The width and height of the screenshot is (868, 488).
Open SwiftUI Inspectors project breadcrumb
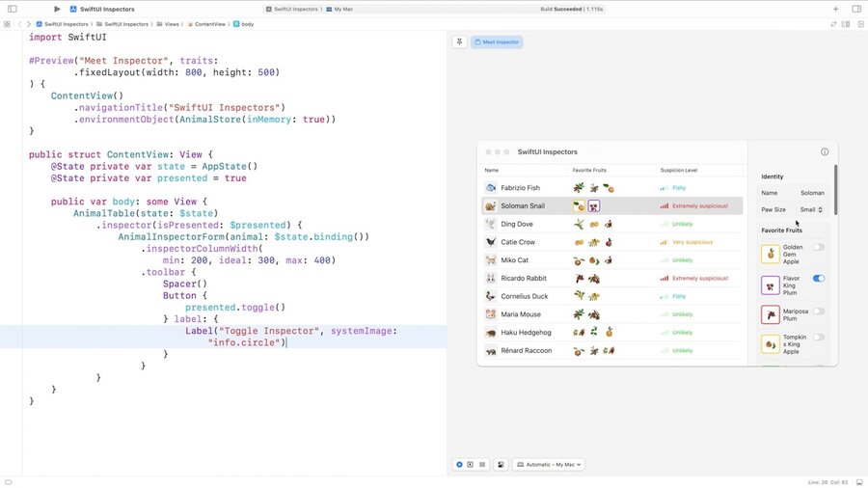[x=62, y=24]
